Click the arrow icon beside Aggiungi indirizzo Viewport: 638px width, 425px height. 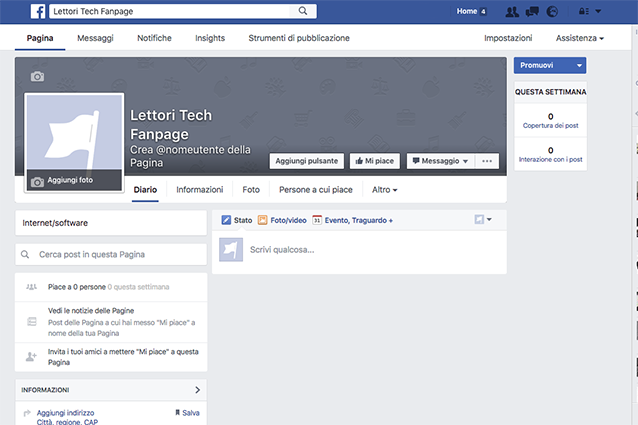pyautogui.click(x=27, y=413)
